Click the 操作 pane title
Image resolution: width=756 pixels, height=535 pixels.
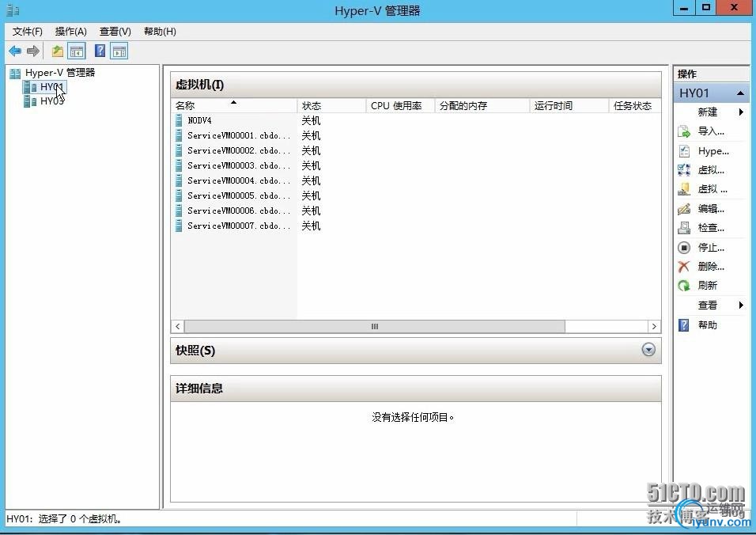click(x=687, y=74)
